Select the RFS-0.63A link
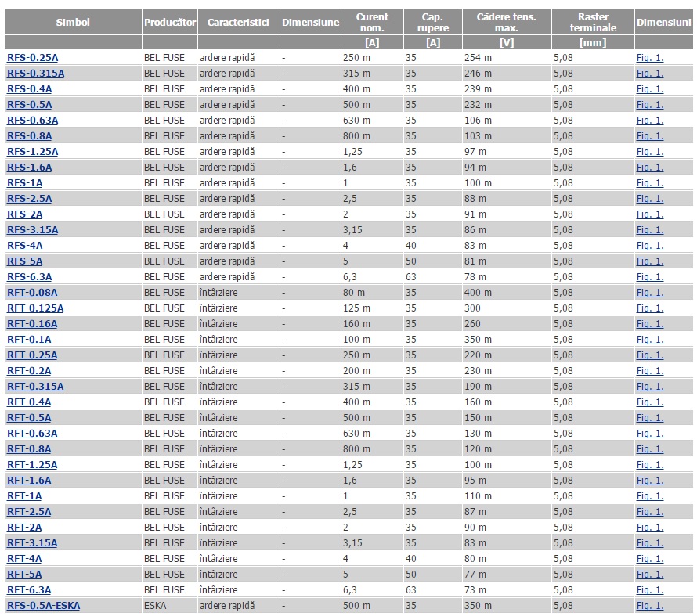Image resolution: width=697 pixels, height=616 pixels. click(x=32, y=121)
